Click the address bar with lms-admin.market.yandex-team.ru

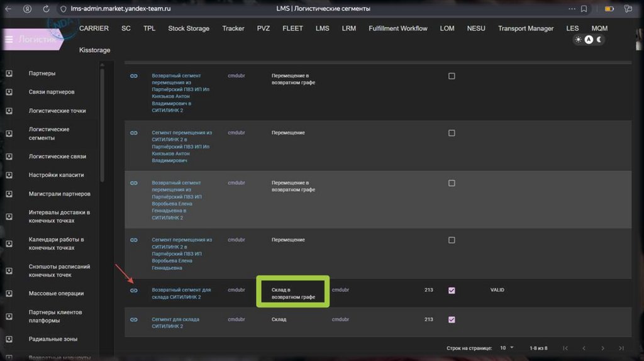pyautogui.click(x=120, y=9)
